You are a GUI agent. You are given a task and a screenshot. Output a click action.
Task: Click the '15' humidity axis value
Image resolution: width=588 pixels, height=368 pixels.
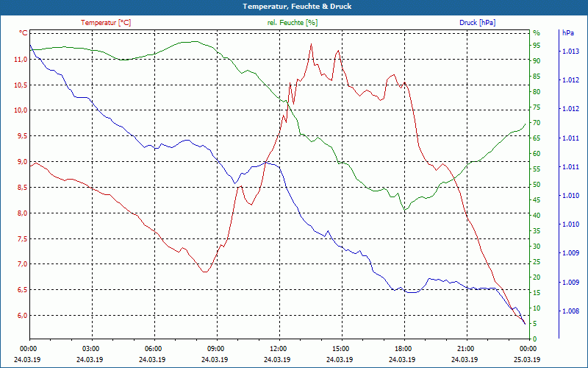click(x=537, y=292)
